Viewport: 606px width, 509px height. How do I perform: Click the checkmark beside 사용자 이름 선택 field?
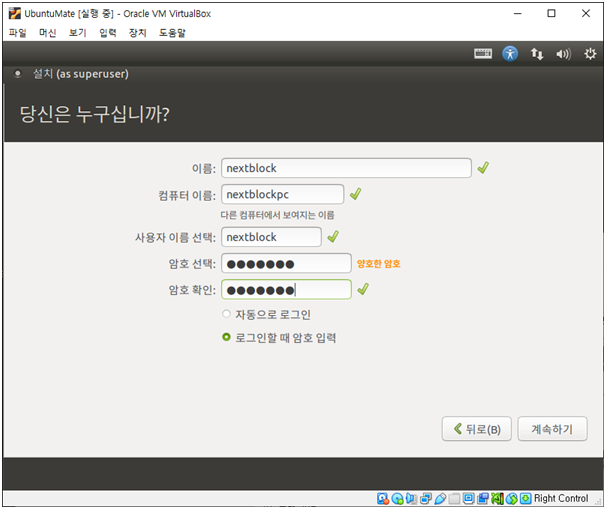[333, 237]
